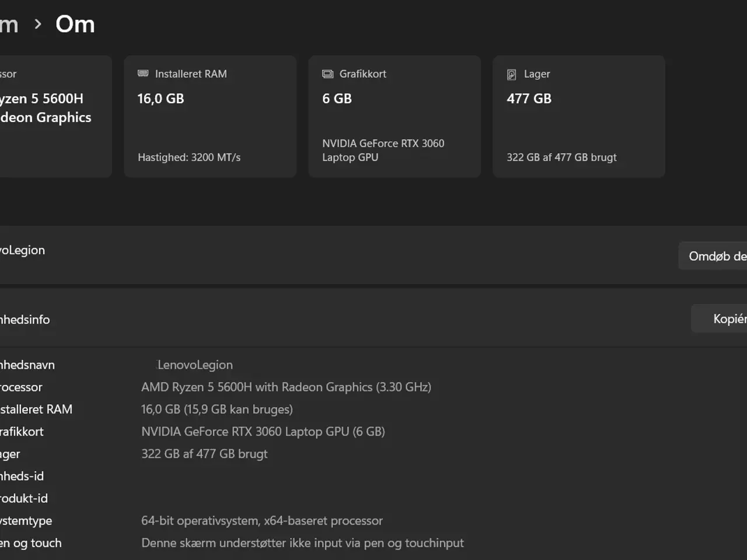The image size is (747, 560).
Task: Select 'Denne skærm understøtter ikke input' text
Action: pyautogui.click(x=240, y=542)
